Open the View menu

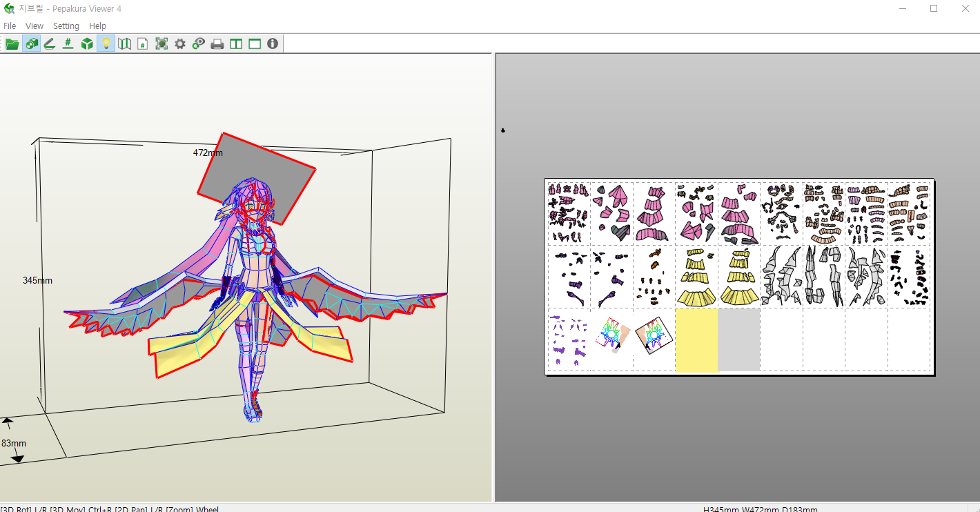pos(35,26)
